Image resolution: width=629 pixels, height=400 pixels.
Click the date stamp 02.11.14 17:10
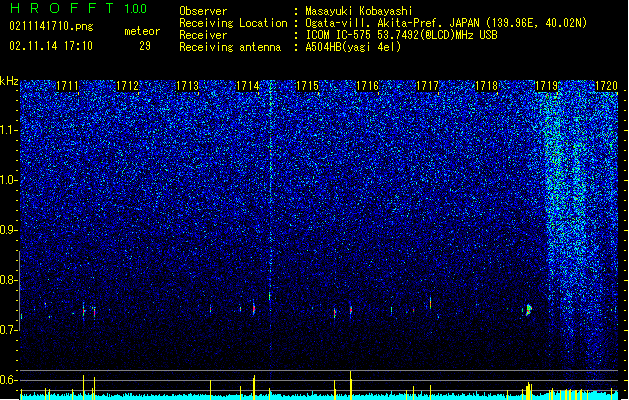pos(51,46)
